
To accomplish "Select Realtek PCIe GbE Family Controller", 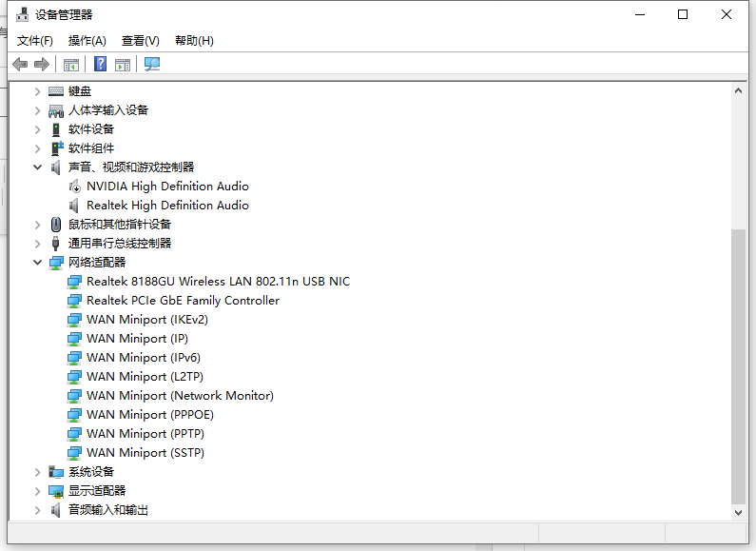I will click(183, 301).
